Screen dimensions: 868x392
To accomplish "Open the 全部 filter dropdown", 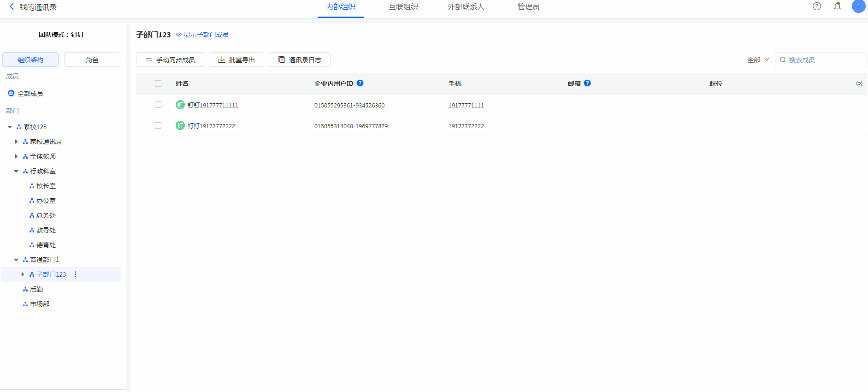I will click(758, 60).
